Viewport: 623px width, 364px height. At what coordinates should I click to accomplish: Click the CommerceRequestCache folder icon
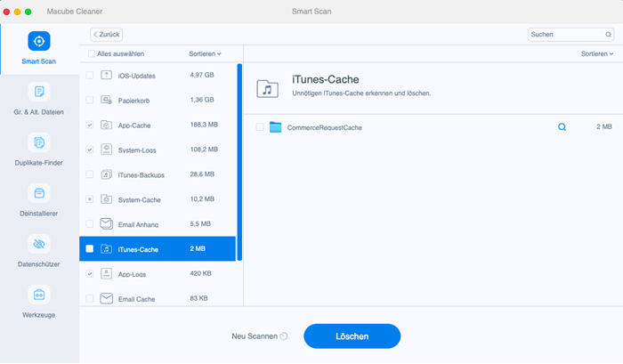point(275,127)
